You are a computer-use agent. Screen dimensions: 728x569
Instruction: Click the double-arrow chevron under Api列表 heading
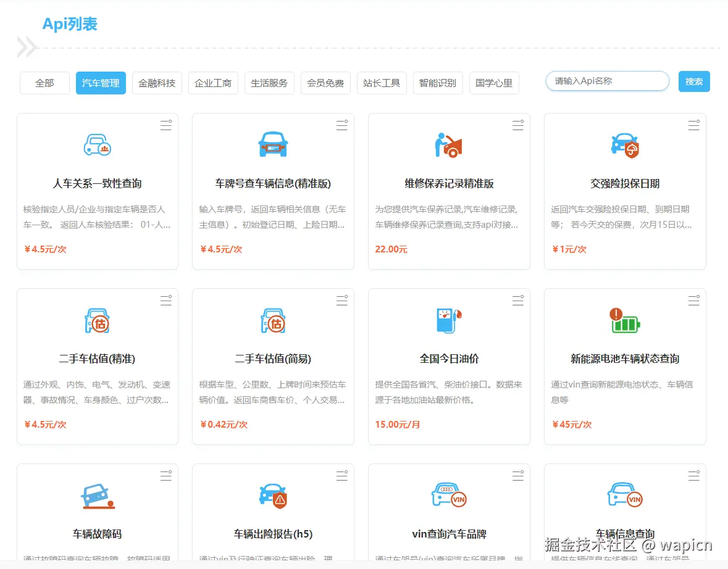pos(25,47)
